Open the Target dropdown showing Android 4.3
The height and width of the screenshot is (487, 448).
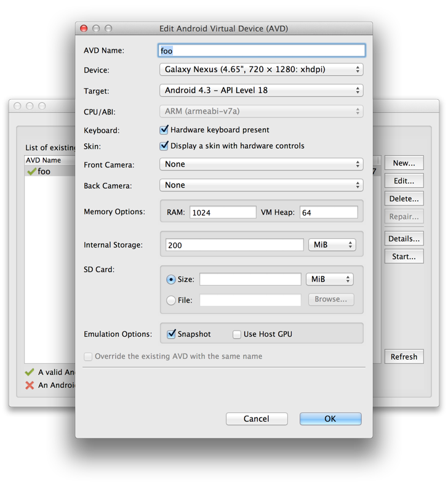262,90
